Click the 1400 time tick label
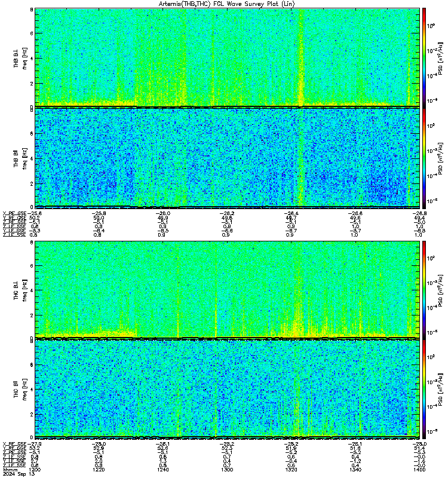Image resolution: width=448 pixels, height=478 pixels. pos(419,470)
